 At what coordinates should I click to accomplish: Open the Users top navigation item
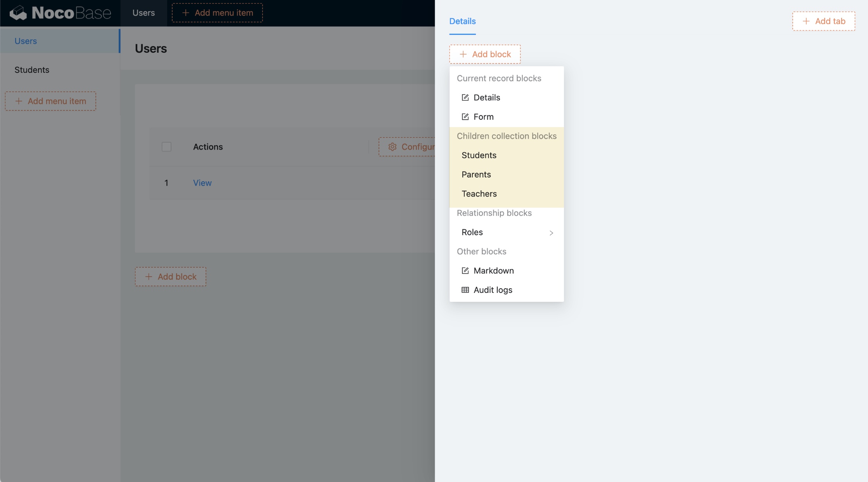coord(144,13)
